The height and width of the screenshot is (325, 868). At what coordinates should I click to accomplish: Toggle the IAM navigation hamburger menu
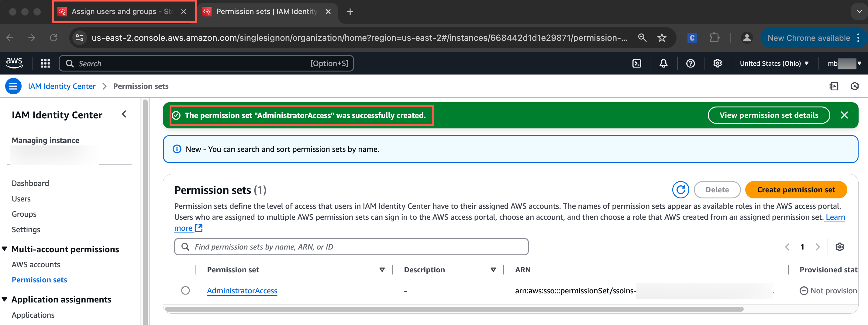13,86
